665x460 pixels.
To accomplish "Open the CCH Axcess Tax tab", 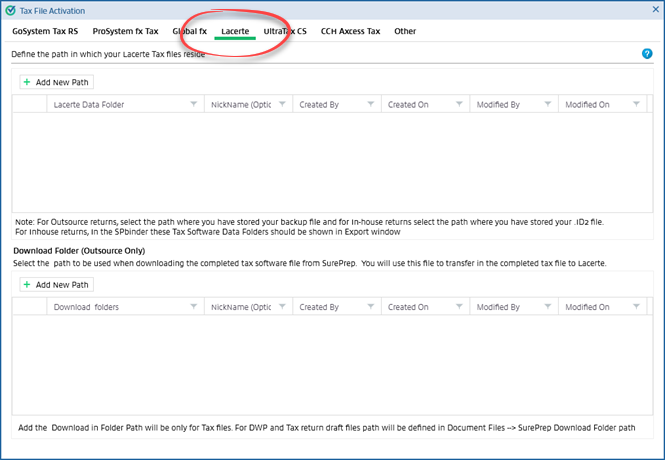I will (350, 32).
